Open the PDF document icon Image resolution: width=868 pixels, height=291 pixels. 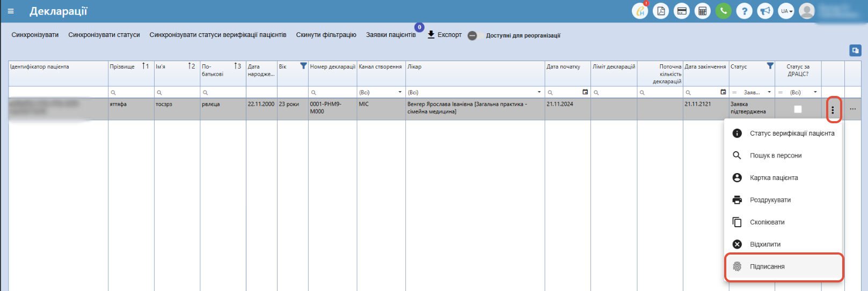pyautogui.click(x=661, y=11)
